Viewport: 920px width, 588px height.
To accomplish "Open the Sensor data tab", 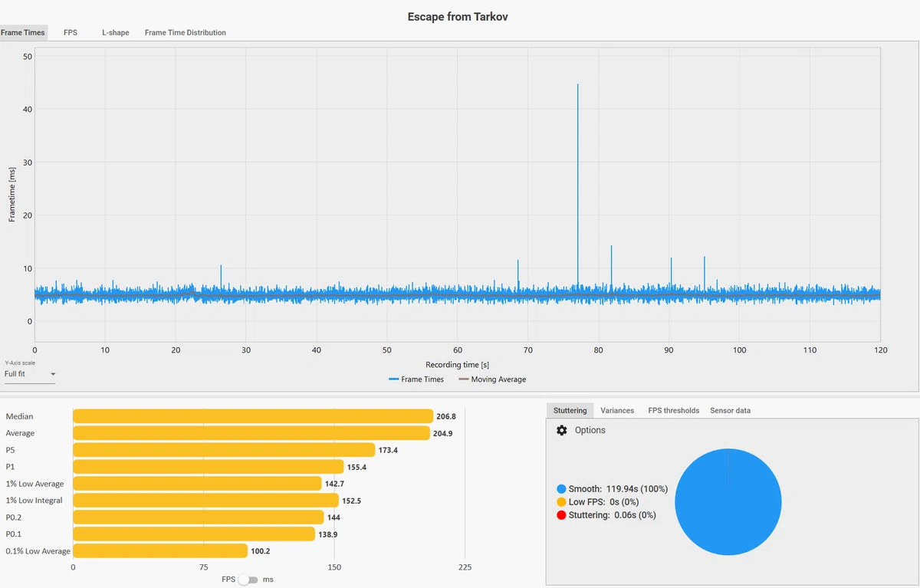I will click(731, 410).
